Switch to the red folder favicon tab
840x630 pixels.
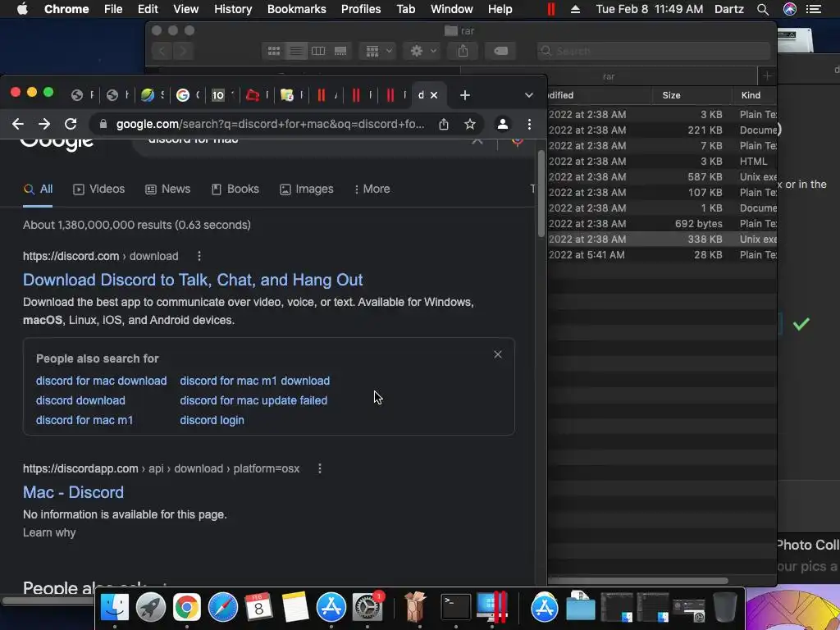252,95
